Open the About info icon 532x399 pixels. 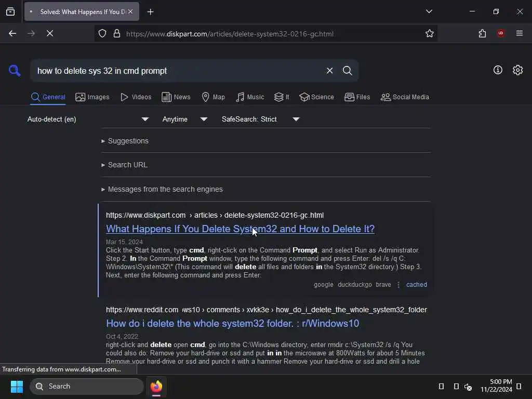point(498,70)
